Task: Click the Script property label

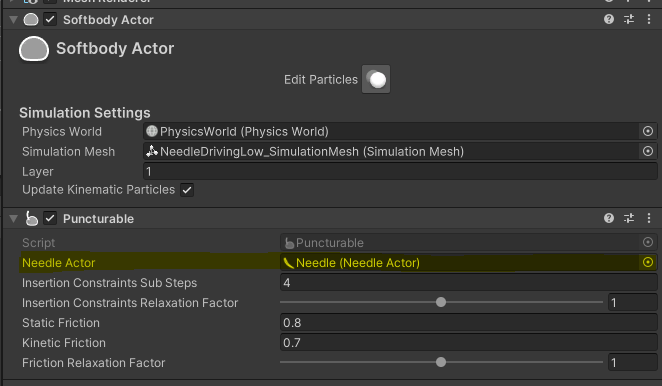Action: (x=38, y=243)
